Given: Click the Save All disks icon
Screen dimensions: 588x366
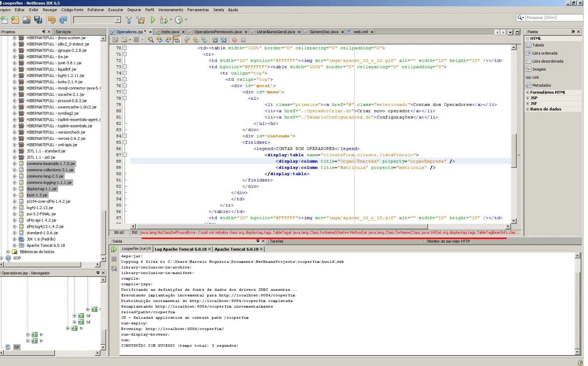Looking at the screenshot, I should [38, 20].
